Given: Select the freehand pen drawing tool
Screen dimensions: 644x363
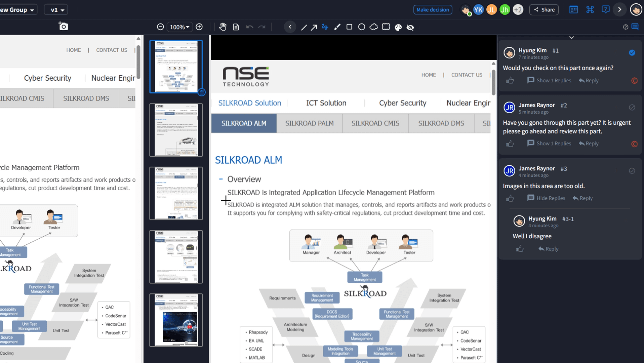Looking at the screenshot, I should [325, 27].
